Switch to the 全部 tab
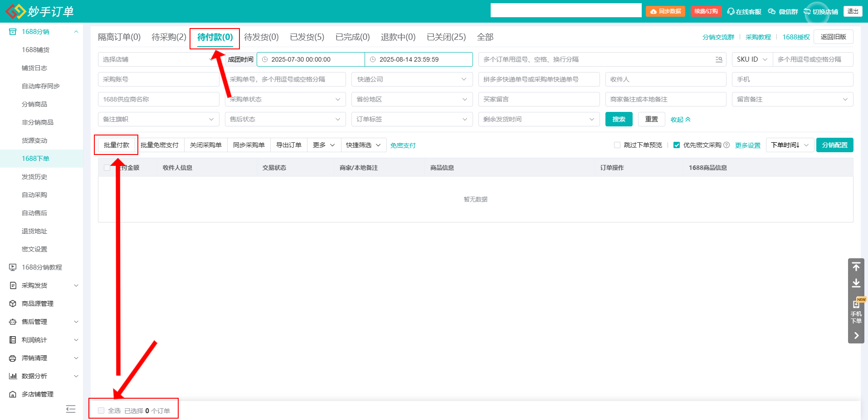The image size is (868, 420). coord(485,37)
